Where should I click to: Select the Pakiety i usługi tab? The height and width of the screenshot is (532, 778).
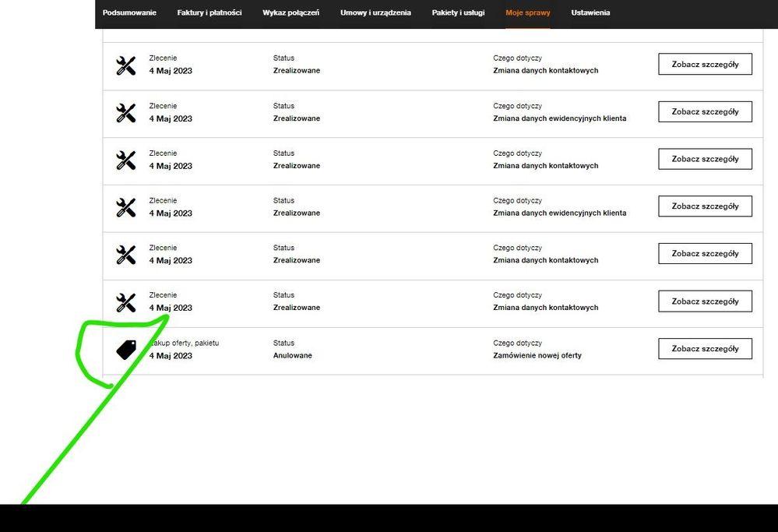coord(458,13)
